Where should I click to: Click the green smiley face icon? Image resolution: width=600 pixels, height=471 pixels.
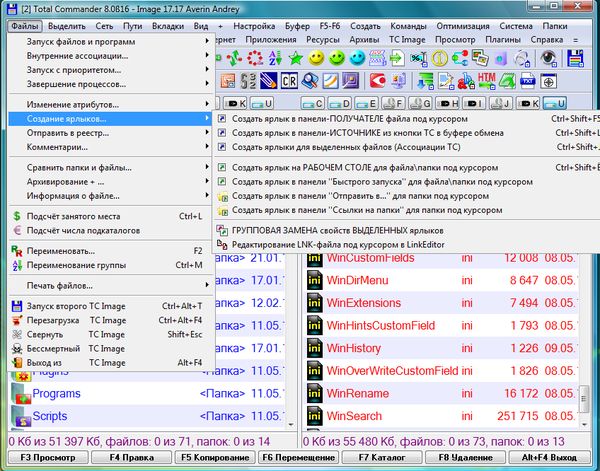(337, 58)
